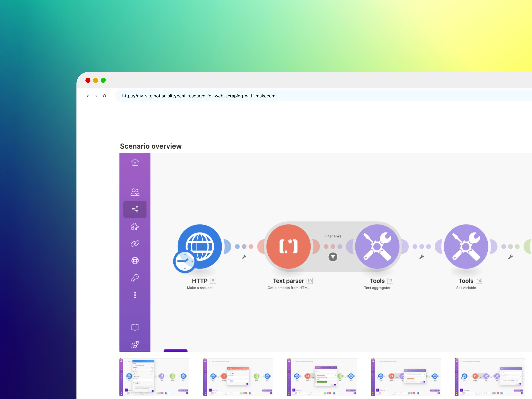
Task: Select the Text parser module
Action: click(288, 247)
